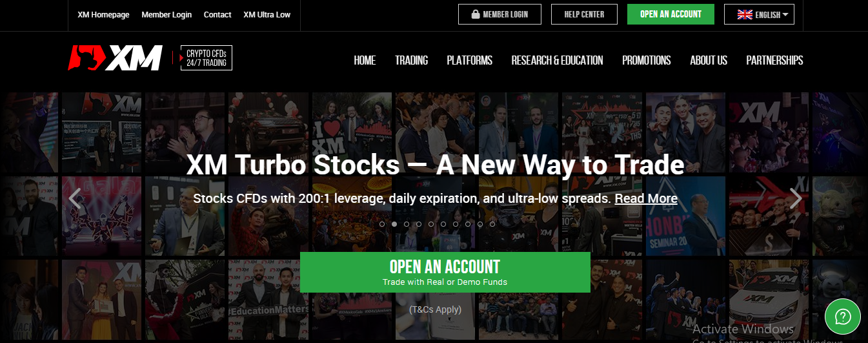Click the Crypto CFDs 24/7 Trading badge

coord(206,58)
